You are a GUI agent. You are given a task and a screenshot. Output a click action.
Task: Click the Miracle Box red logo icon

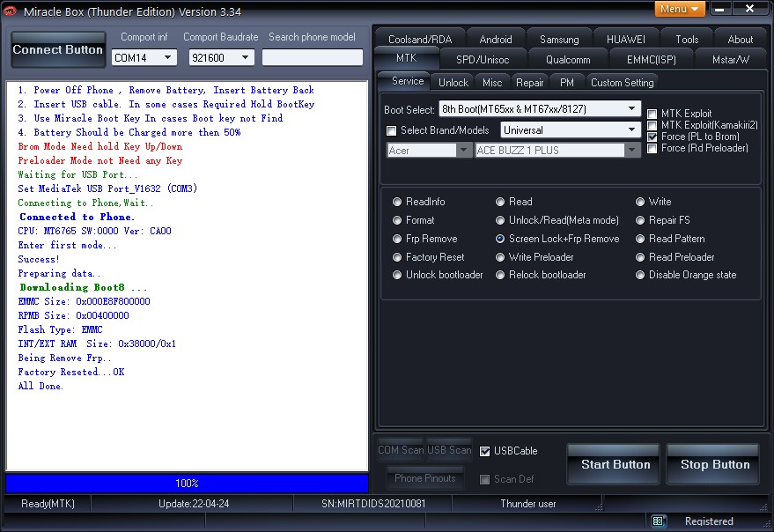point(10,11)
